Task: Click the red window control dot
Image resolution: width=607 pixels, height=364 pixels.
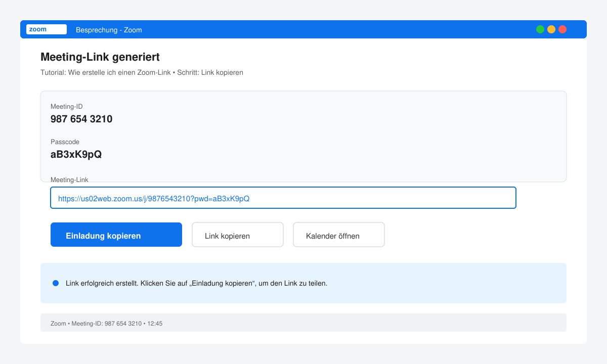Action: (562, 29)
